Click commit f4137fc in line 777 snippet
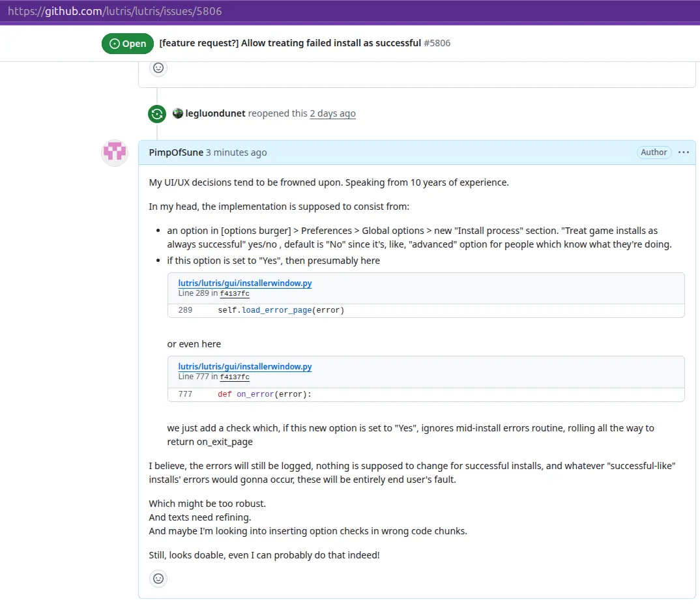This screenshot has width=700, height=604. (x=235, y=377)
